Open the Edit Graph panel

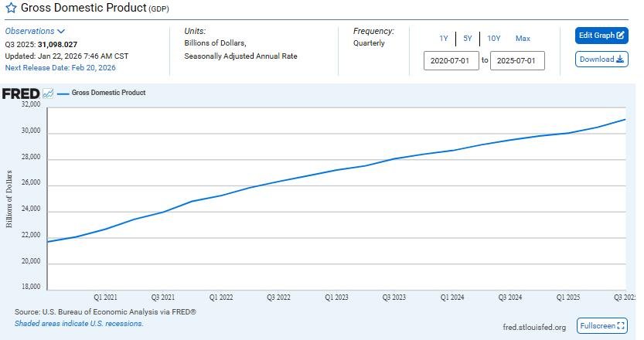pyautogui.click(x=601, y=36)
